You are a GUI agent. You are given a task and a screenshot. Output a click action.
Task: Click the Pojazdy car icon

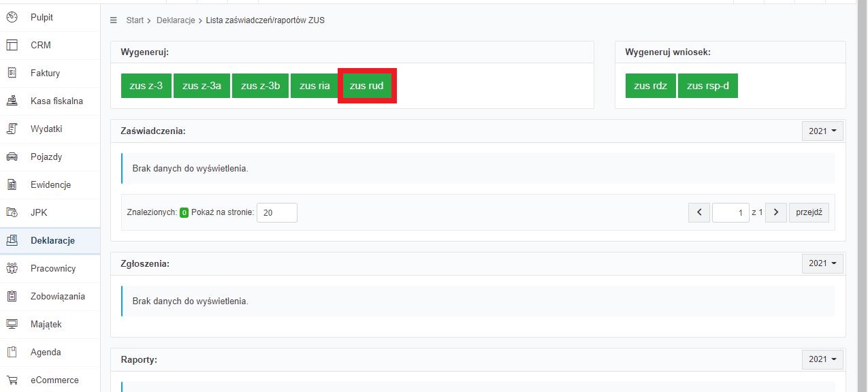pyautogui.click(x=12, y=157)
